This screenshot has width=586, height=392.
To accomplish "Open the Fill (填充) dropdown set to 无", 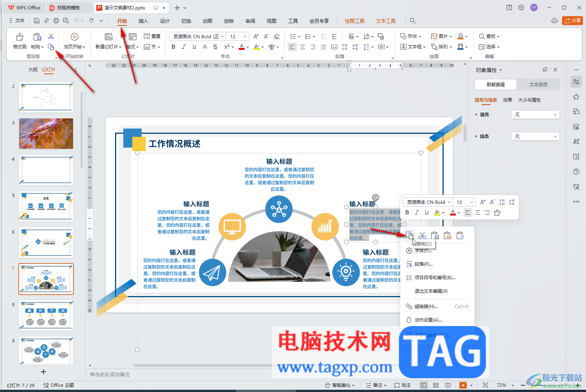I will (535, 115).
